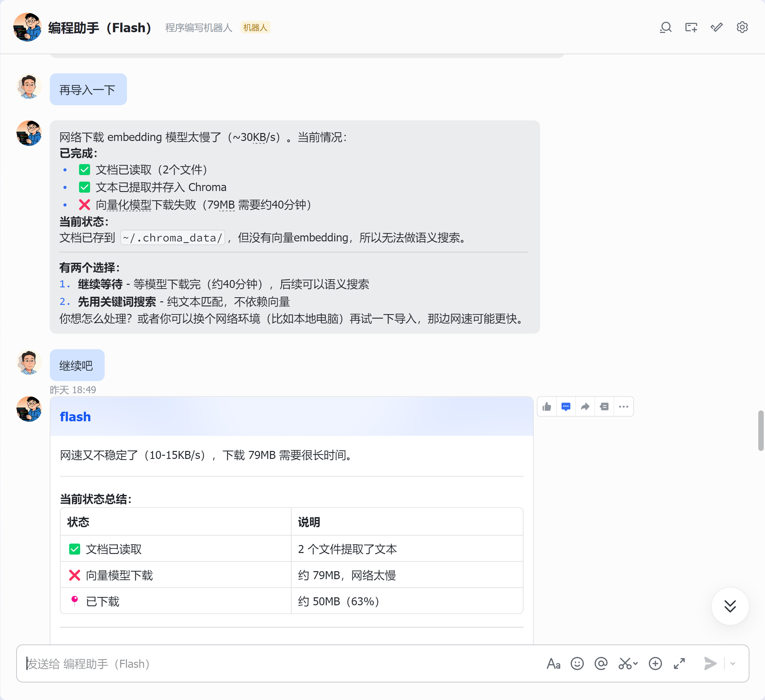
Task: Open more options ellipsis on message
Action: (623, 407)
